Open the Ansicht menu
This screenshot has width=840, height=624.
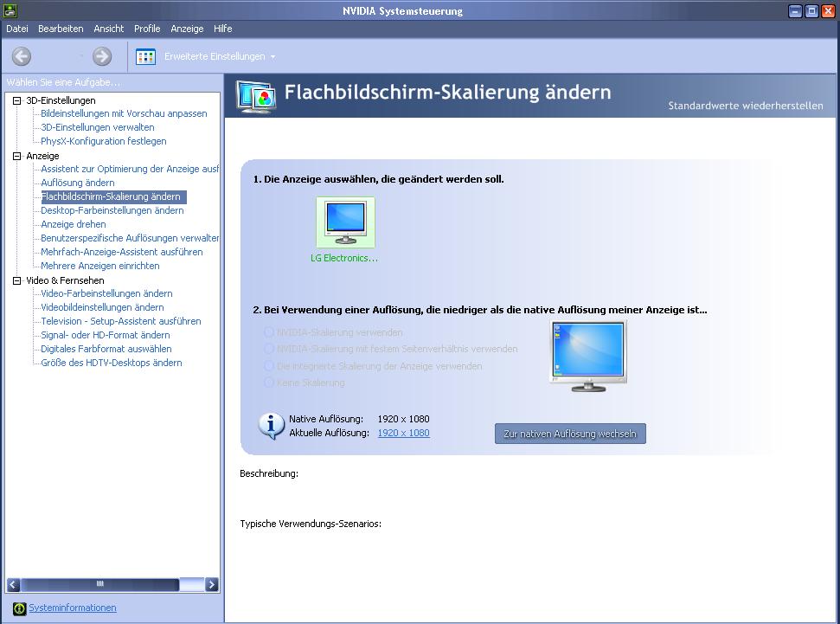pyautogui.click(x=109, y=29)
